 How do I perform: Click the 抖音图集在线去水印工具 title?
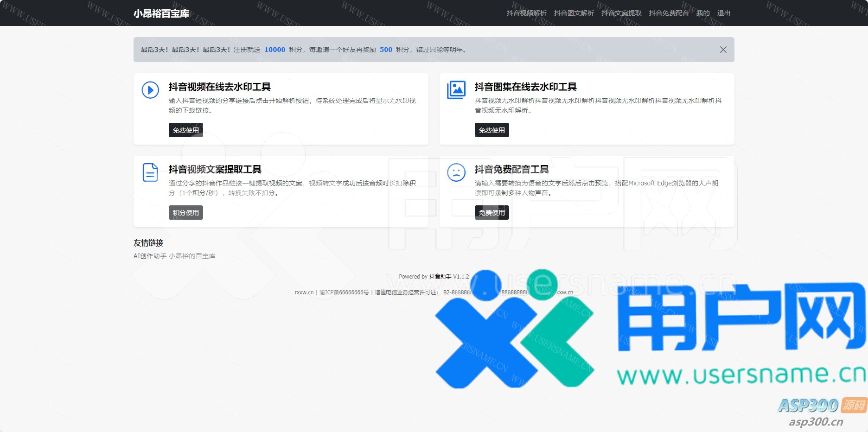pyautogui.click(x=526, y=87)
